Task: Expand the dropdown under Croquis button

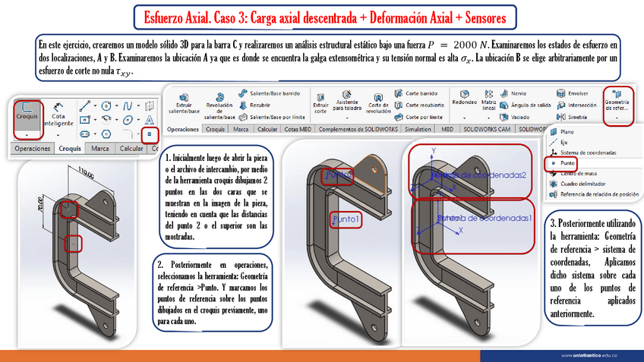Action: point(27,134)
